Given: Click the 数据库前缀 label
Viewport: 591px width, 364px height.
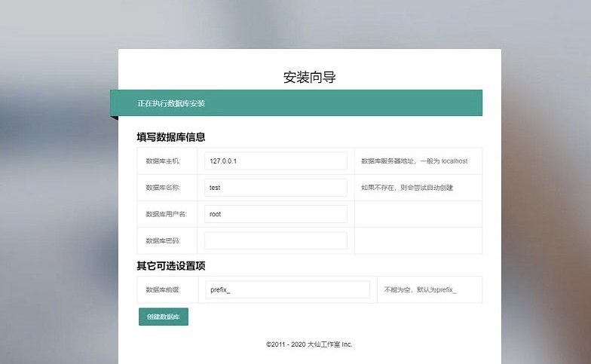Looking at the screenshot, I should point(163,289).
